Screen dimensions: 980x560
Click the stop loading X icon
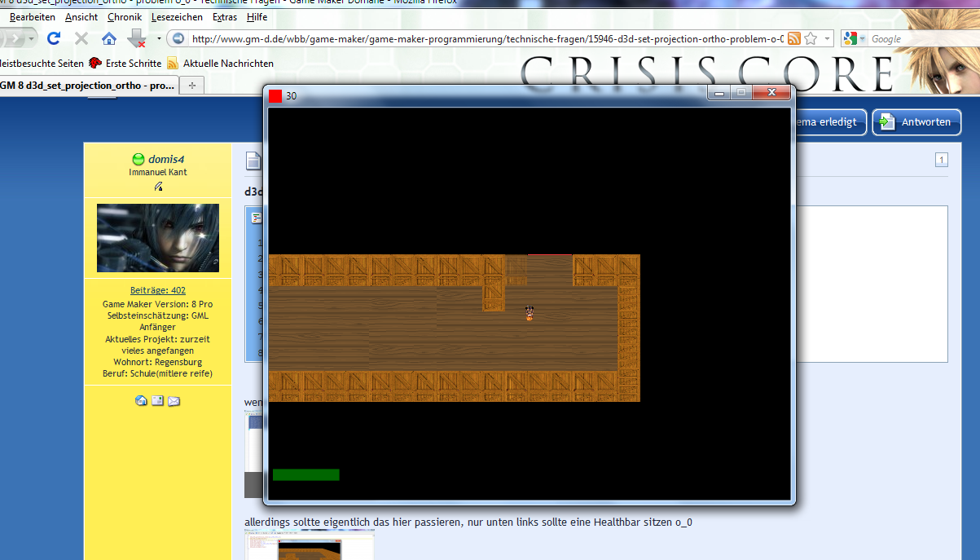tap(81, 38)
